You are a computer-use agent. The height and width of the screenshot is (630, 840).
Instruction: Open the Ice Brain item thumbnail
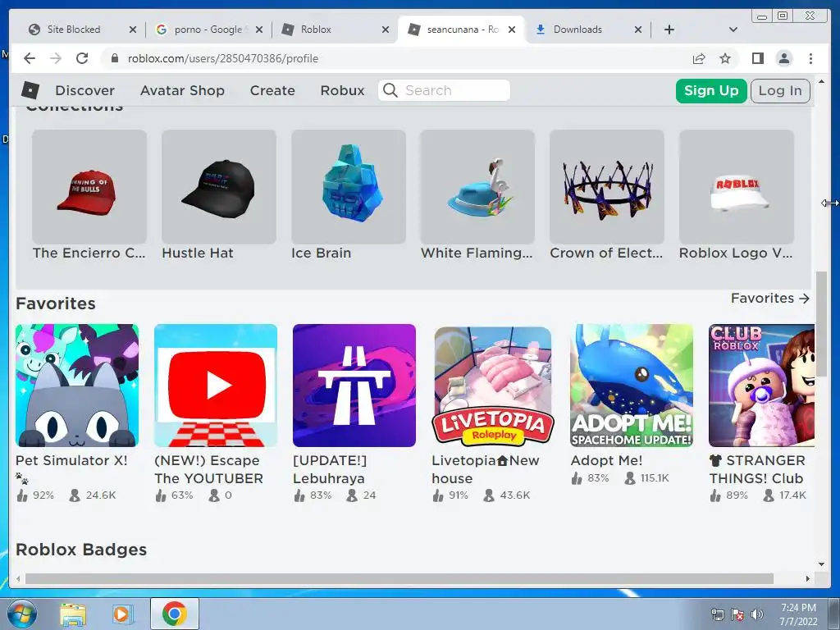[348, 186]
